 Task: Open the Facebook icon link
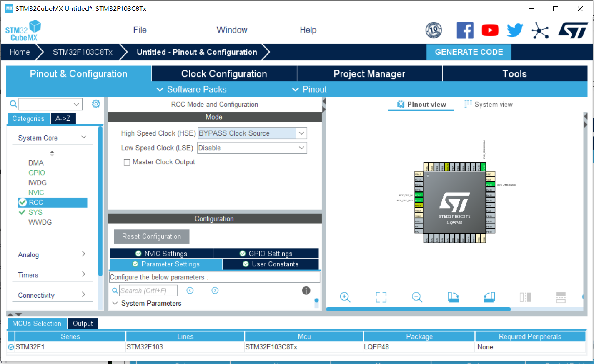(465, 30)
